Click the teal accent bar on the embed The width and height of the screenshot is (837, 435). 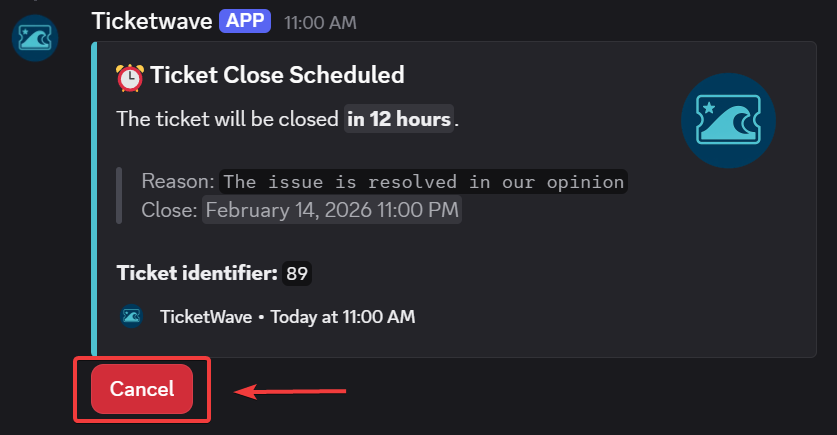[93, 198]
